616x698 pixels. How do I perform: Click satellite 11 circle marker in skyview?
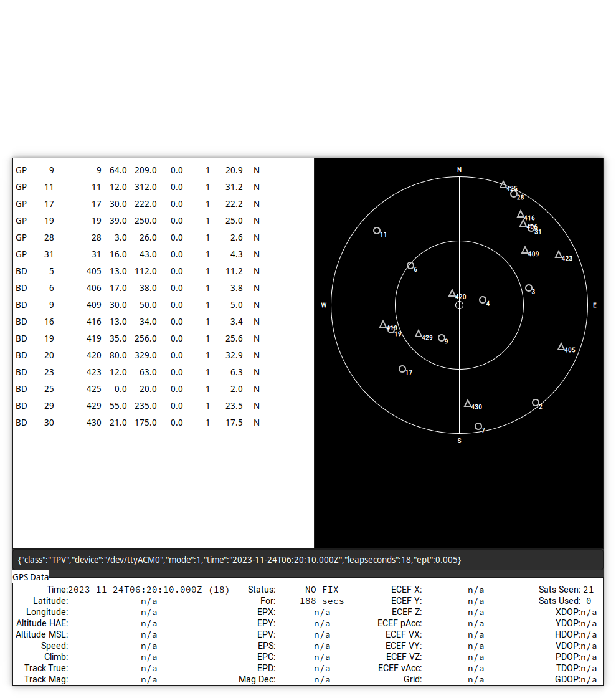click(377, 231)
